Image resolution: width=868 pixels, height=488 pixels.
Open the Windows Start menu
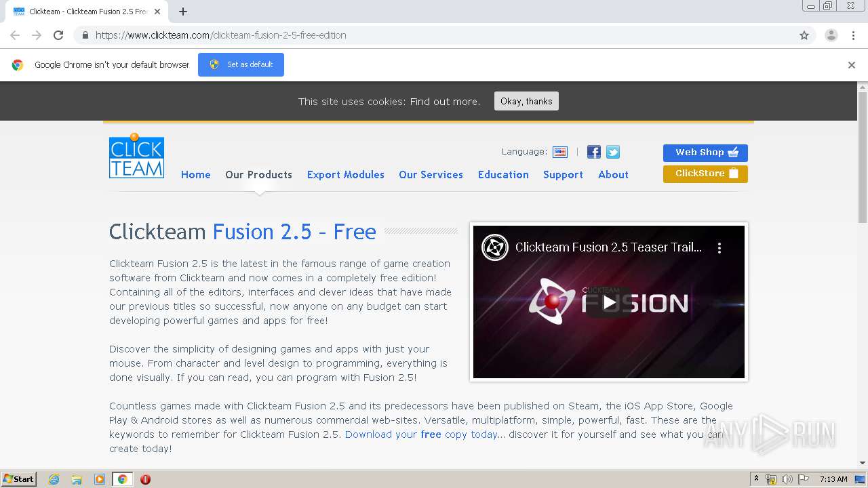(18, 479)
